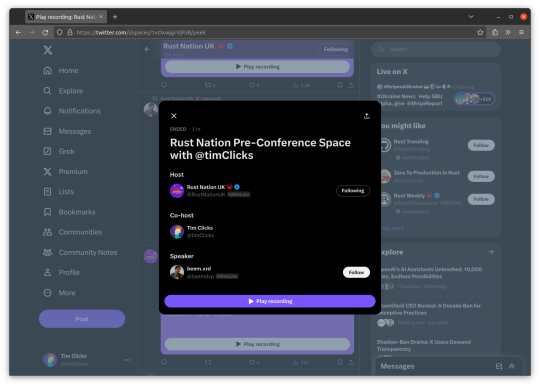Show more toolbar tools chevron
Viewport: 540px width, 386px height.
click(508, 32)
